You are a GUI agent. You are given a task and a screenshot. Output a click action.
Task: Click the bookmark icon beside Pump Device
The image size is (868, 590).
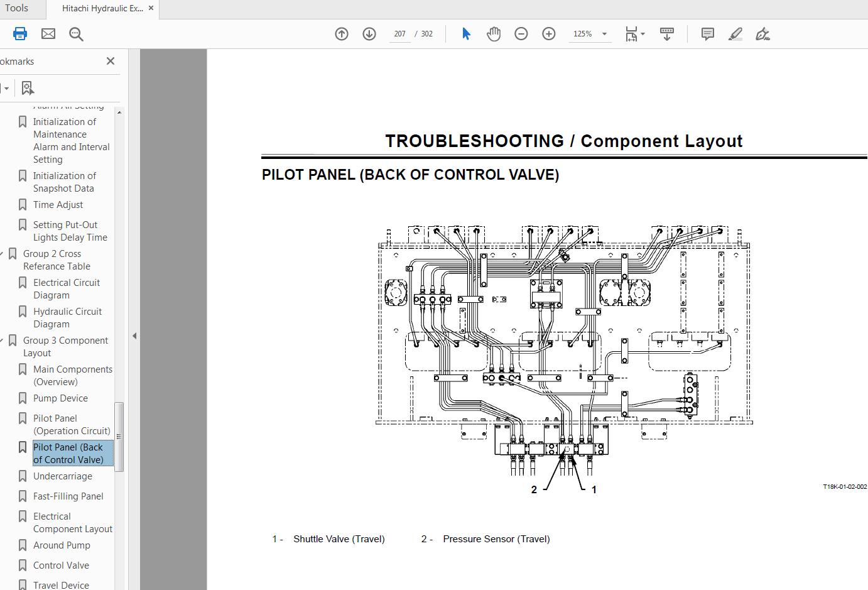tap(23, 398)
